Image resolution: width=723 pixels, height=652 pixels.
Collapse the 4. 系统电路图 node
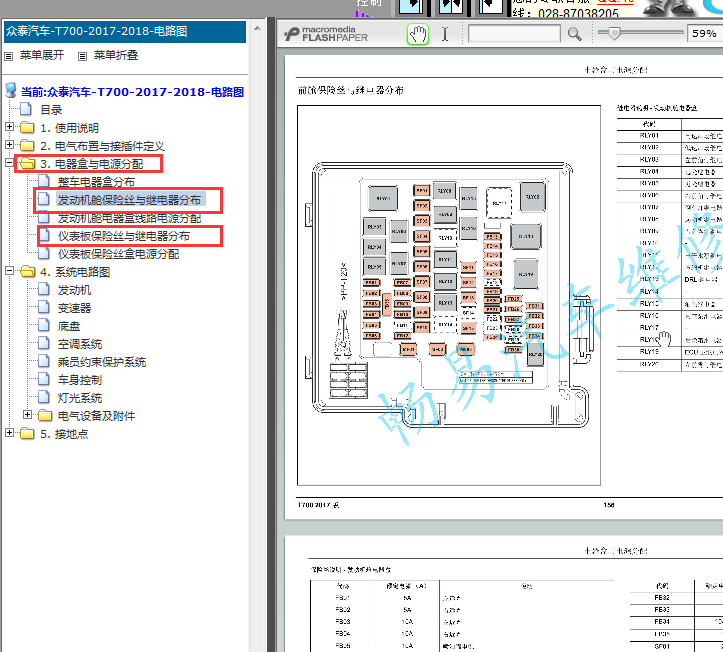9,270
